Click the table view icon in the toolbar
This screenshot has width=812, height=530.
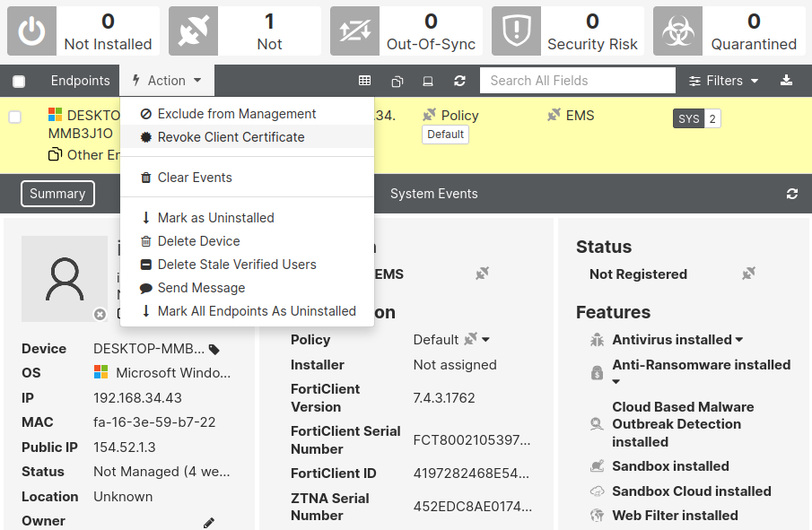tap(364, 80)
